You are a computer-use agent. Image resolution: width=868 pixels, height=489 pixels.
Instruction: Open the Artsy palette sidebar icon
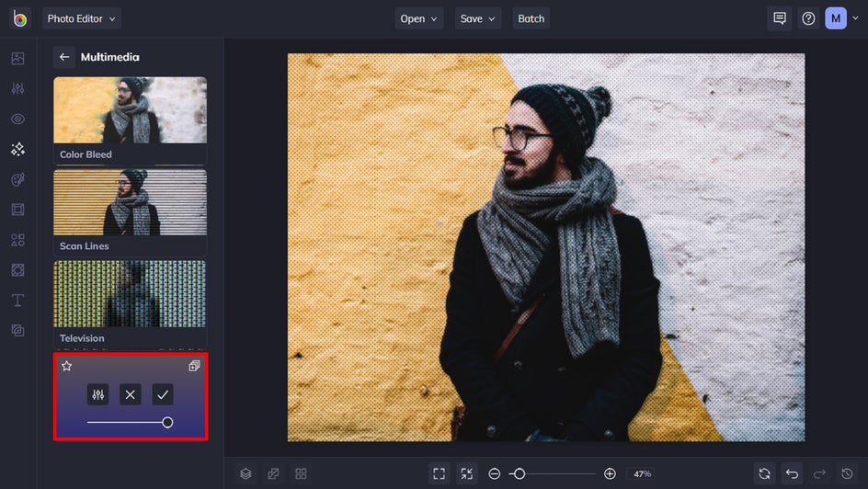(17, 179)
